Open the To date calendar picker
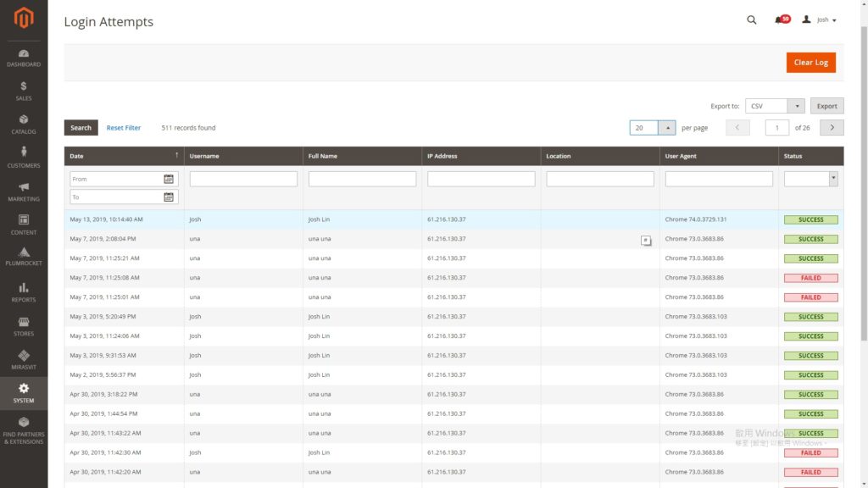 click(x=169, y=197)
